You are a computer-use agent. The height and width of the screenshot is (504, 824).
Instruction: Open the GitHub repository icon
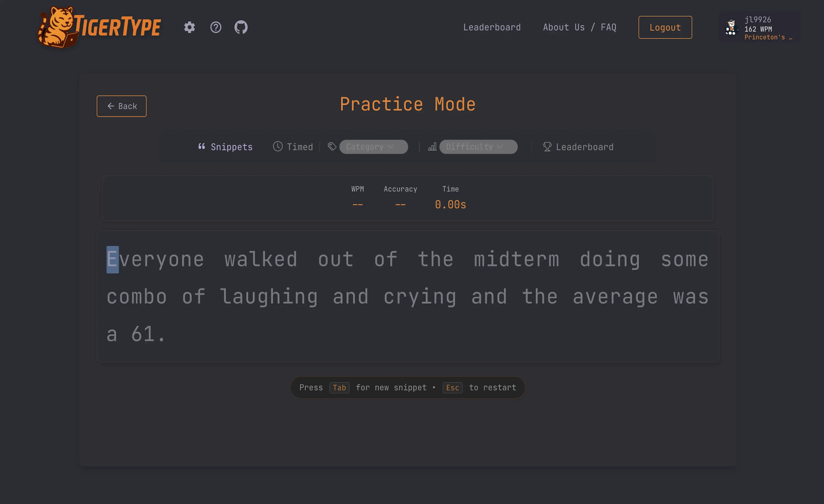click(241, 27)
